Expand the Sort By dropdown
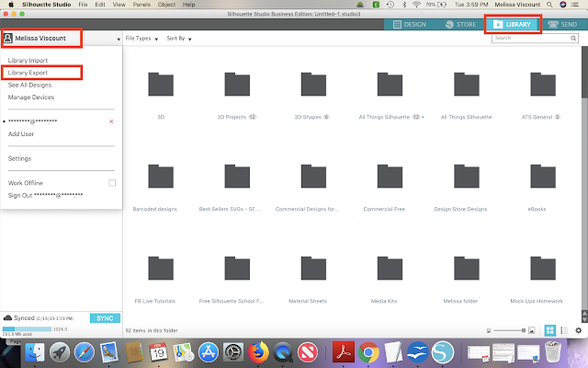Screen dimensions: 588x368 (x=179, y=39)
